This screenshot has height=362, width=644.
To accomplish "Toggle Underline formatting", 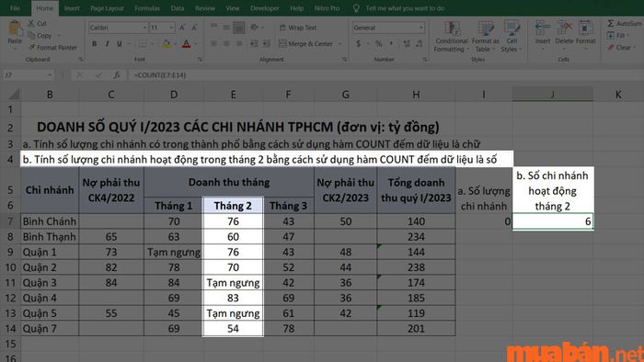I will click(120, 43).
